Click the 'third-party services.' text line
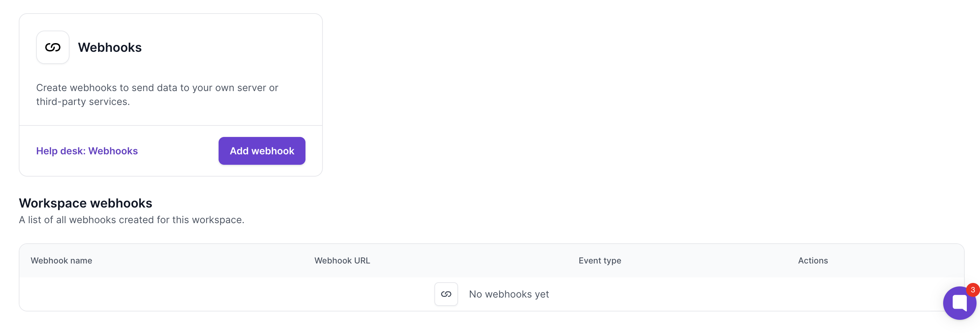The width and height of the screenshot is (980, 333). 83,101
